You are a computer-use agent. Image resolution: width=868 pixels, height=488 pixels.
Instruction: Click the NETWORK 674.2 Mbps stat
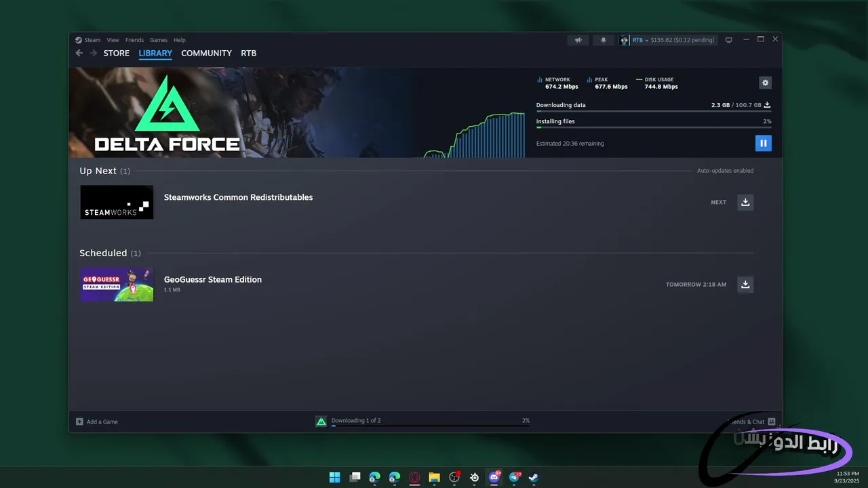point(557,83)
